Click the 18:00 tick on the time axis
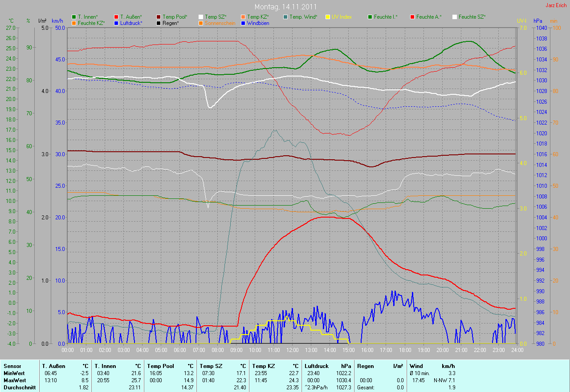The image size is (570, 392). 404,350
